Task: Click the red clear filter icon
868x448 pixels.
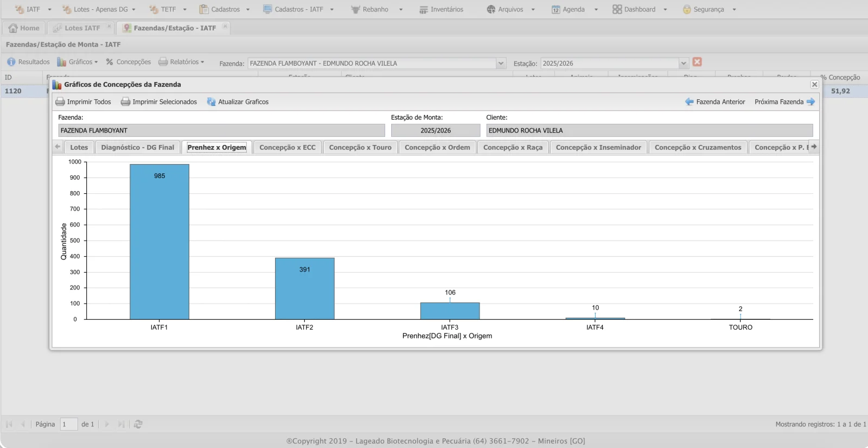Action: (x=697, y=62)
